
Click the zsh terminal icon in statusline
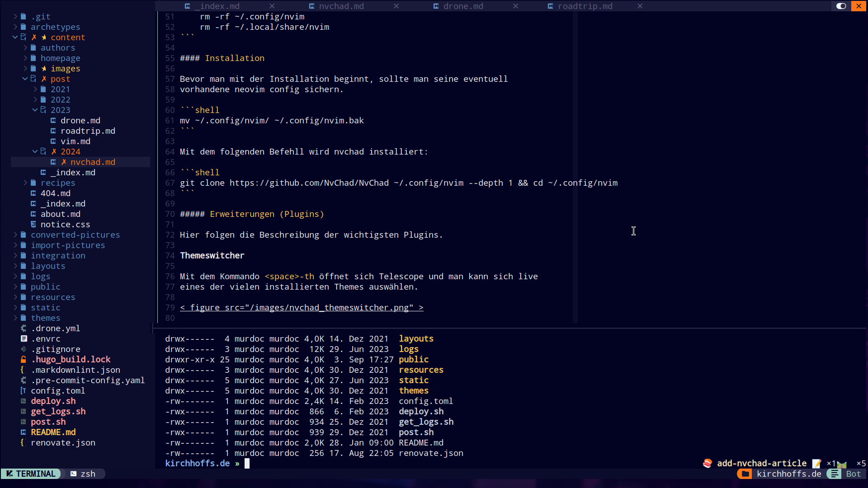coord(73,474)
